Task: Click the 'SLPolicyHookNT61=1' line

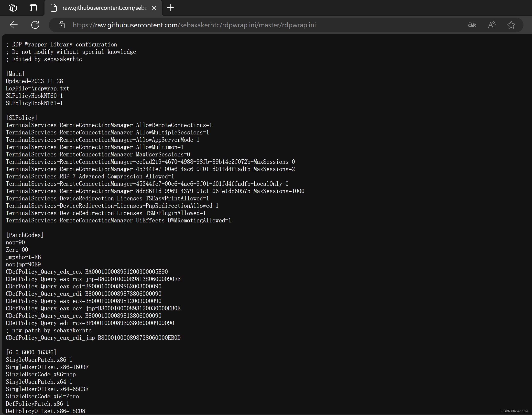Action: [34, 103]
